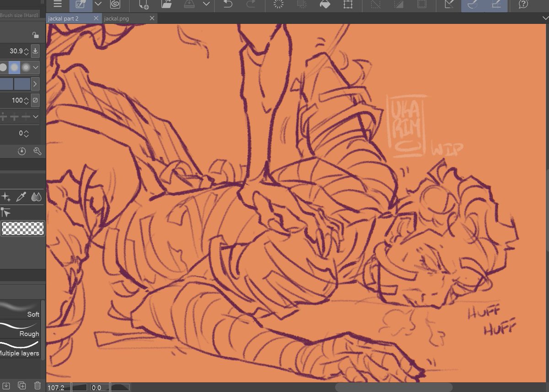The height and width of the screenshot is (392, 549).
Task: Reset tool settings with the circular-clock icon
Action: tap(22, 151)
